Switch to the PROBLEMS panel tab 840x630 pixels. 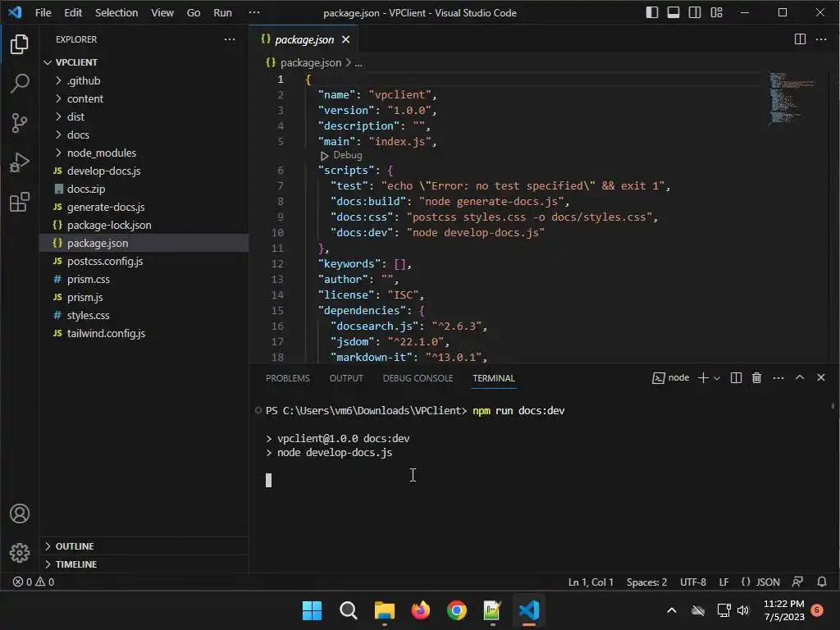tap(288, 378)
